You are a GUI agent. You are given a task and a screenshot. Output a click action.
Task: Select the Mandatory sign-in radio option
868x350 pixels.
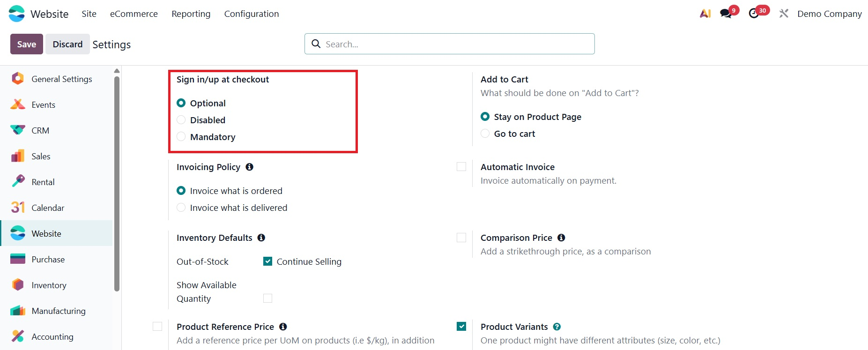[181, 137]
